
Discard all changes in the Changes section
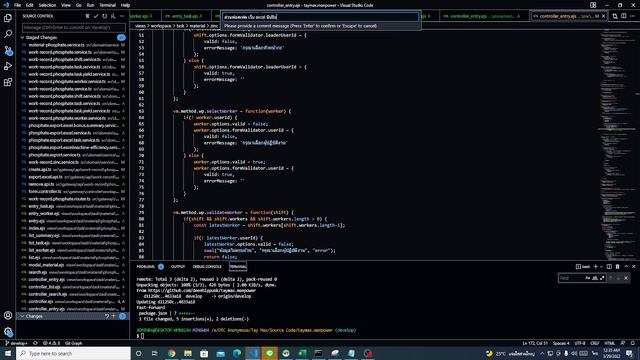click(x=107, y=316)
